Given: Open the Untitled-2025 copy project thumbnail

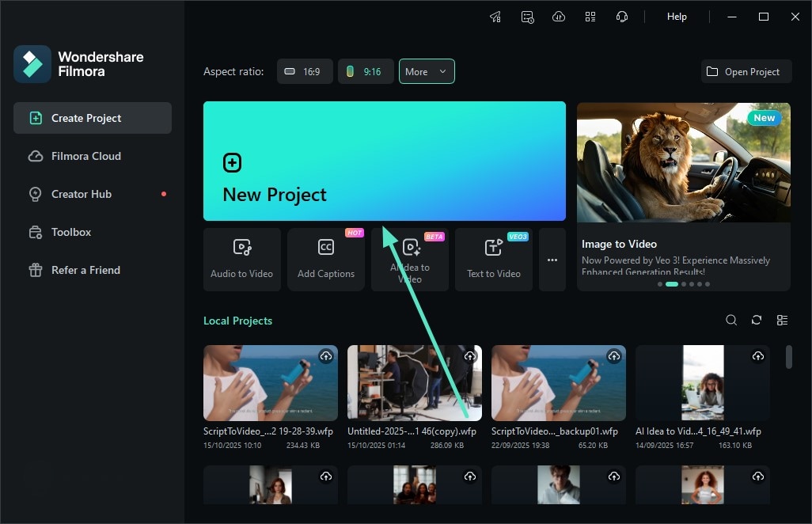Looking at the screenshot, I should (x=414, y=382).
